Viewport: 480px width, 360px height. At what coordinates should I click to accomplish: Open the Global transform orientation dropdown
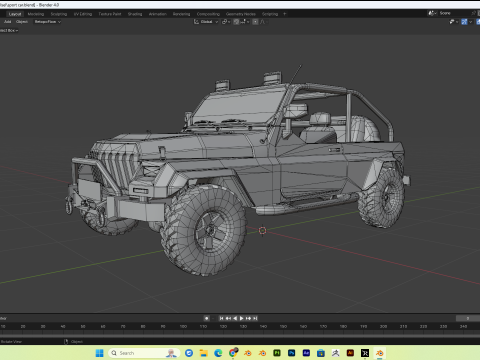(206, 22)
